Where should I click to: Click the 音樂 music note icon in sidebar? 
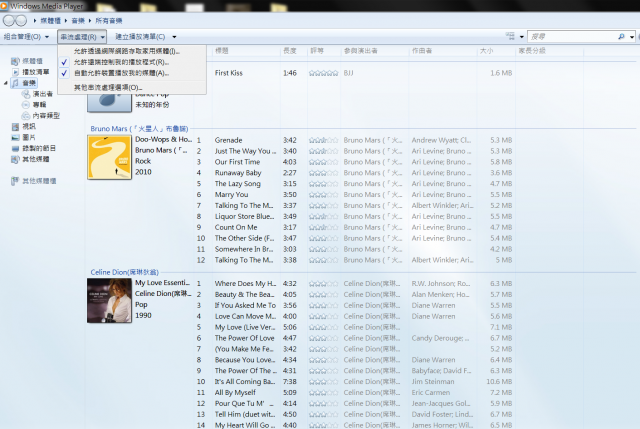click(16, 83)
